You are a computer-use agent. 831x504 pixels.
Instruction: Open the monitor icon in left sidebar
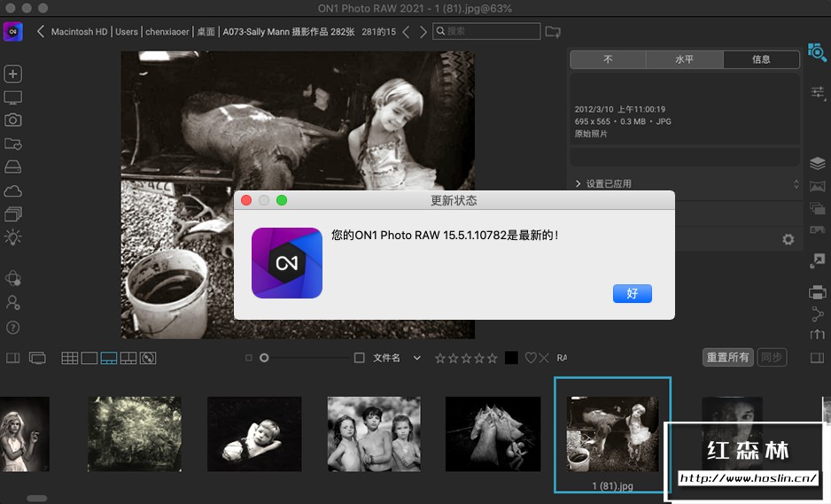[x=12, y=97]
